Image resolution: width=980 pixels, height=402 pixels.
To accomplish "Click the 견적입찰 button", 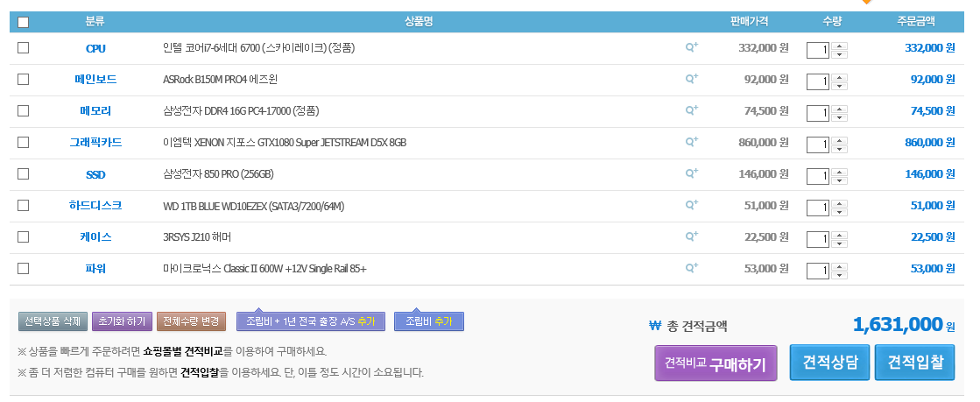I will pos(915,362).
